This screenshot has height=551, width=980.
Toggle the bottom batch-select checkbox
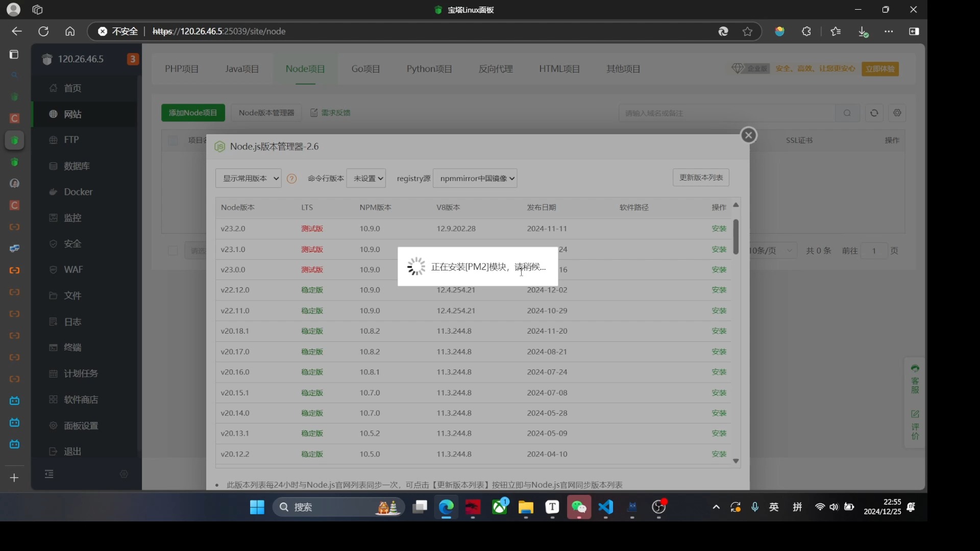click(173, 251)
